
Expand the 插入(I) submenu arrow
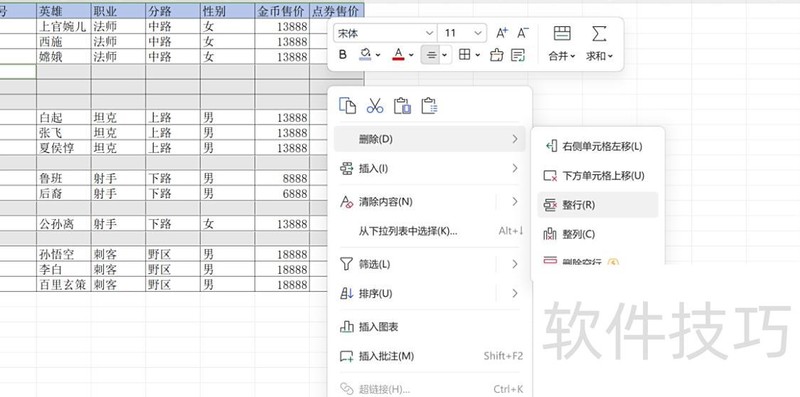point(515,168)
